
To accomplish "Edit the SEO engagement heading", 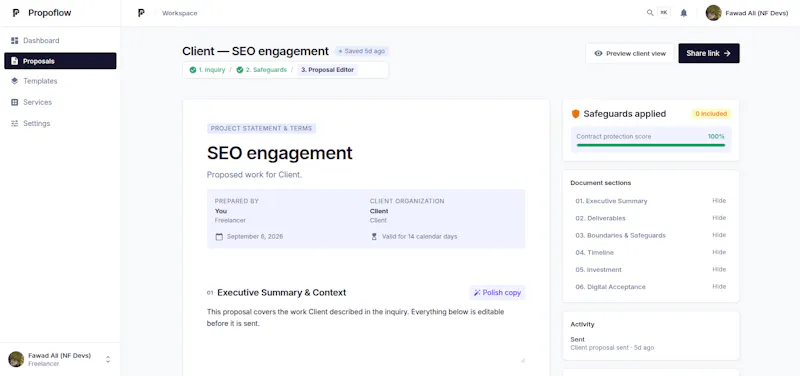I will [x=280, y=153].
